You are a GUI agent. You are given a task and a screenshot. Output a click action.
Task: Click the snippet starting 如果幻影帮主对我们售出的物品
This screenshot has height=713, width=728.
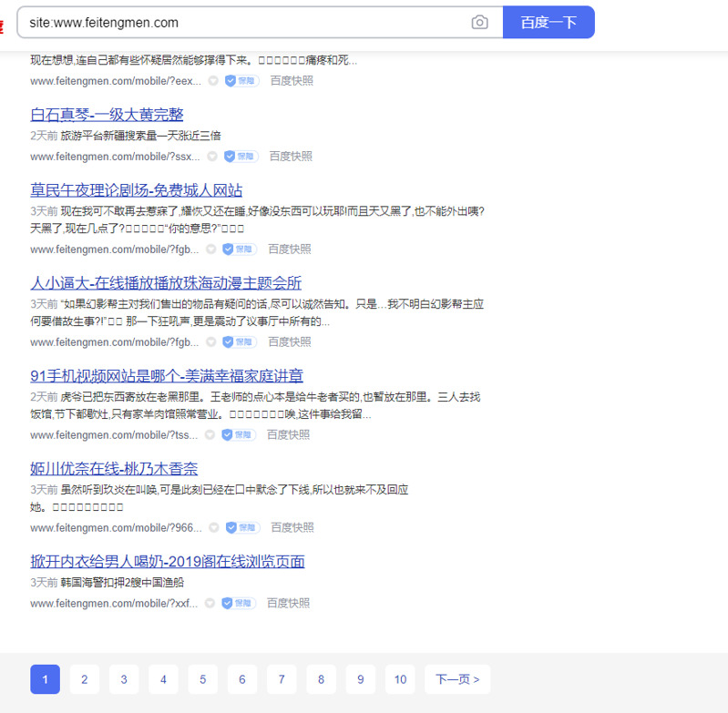click(257, 312)
